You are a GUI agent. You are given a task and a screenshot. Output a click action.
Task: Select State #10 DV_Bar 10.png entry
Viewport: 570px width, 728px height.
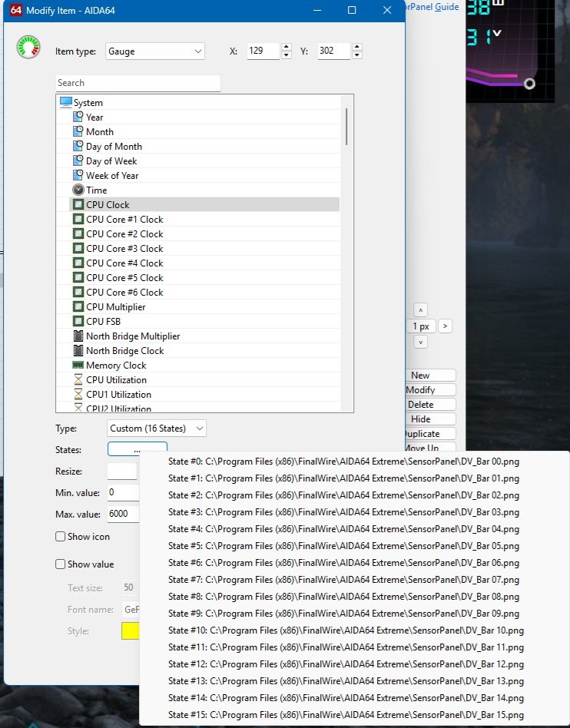pyautogui.click(x=346, y=630)
